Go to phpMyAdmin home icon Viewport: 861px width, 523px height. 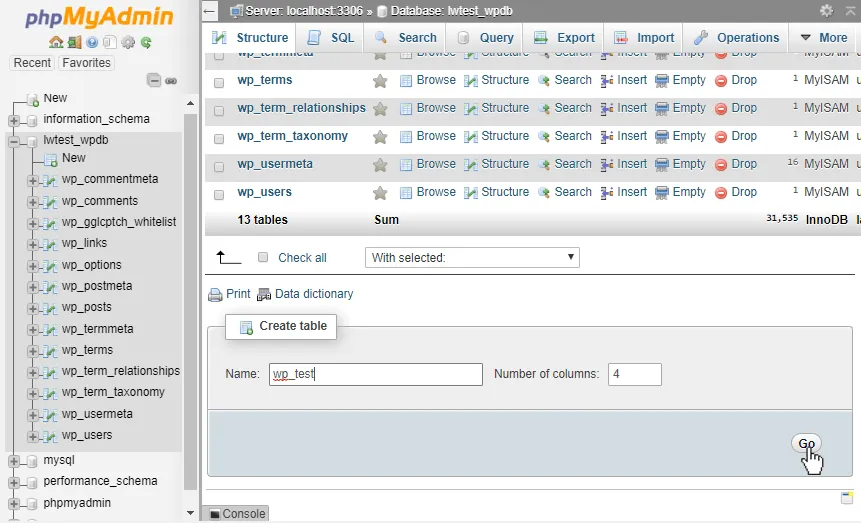(x=55, y=42)
